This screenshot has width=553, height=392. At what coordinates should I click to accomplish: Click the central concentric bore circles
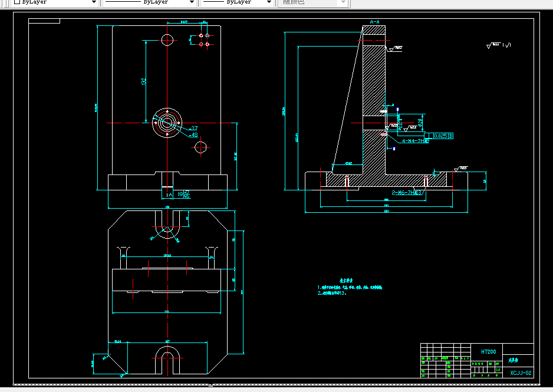[x=166, y=123]
